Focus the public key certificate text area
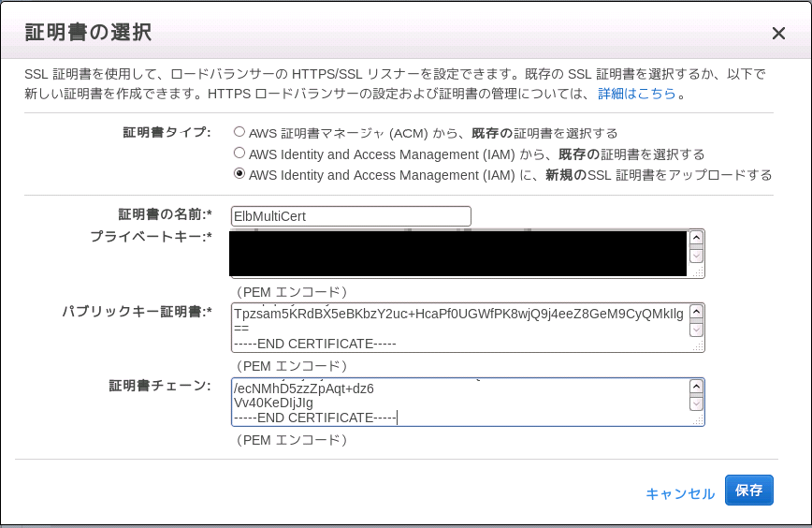 (458, 328)
